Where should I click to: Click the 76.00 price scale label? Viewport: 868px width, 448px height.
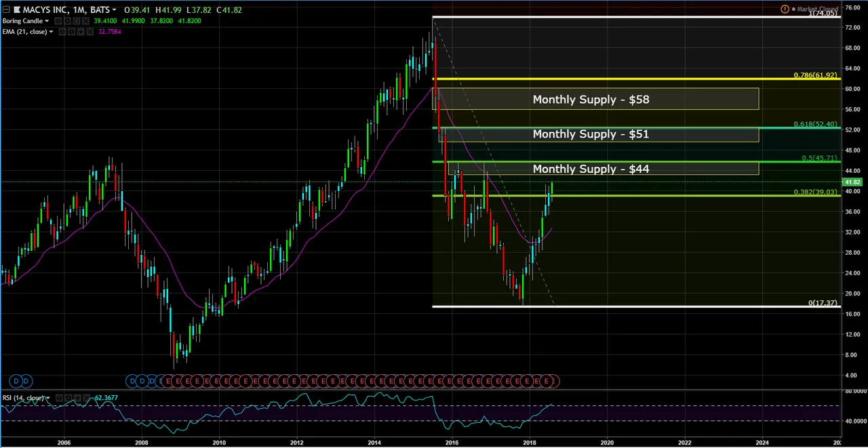[x=852, y=7]
